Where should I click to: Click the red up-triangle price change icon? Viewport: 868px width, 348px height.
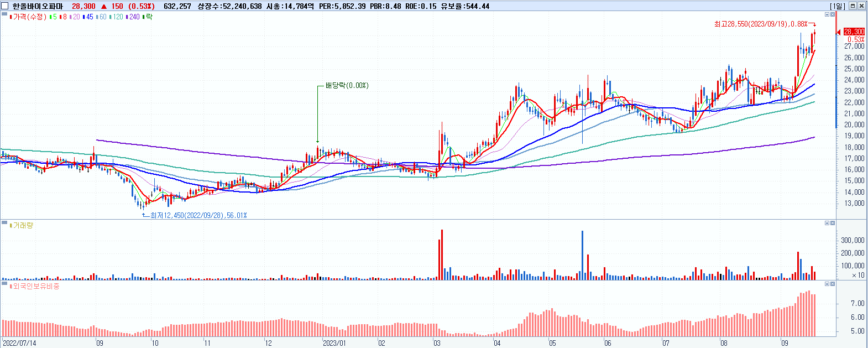(x=103, y=6)
